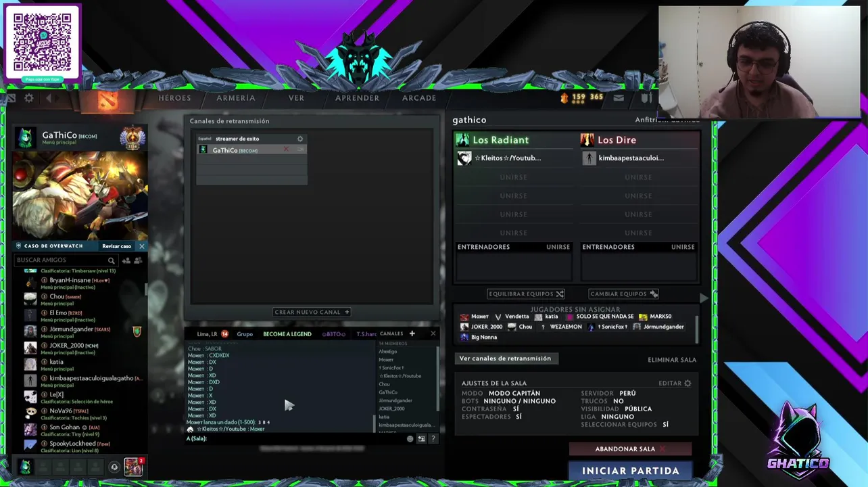The image size is (868, 487).
Task: Click CAMBIAR EQUIPOS button
Action: point(624,294)
